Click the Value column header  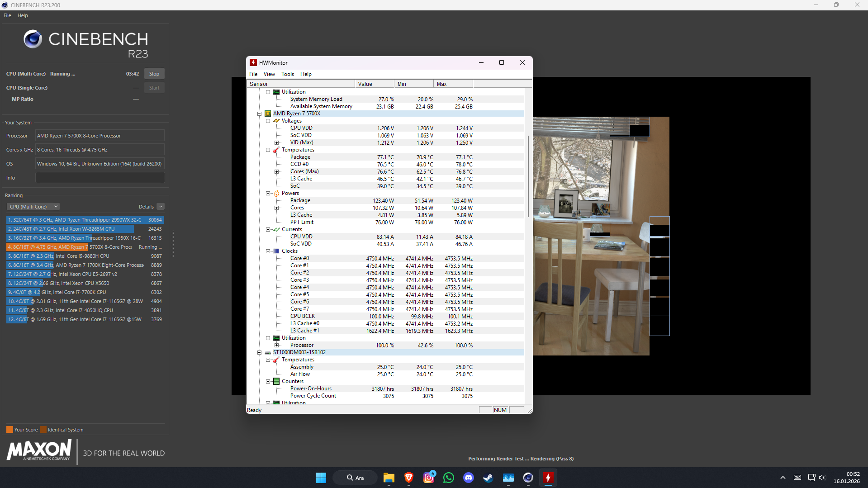[375, 84]
